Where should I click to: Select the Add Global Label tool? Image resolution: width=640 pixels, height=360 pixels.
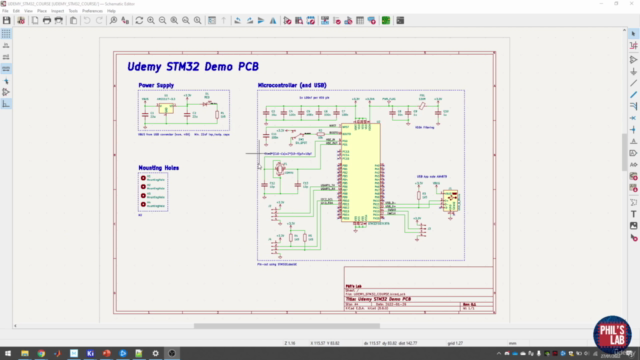633,153
